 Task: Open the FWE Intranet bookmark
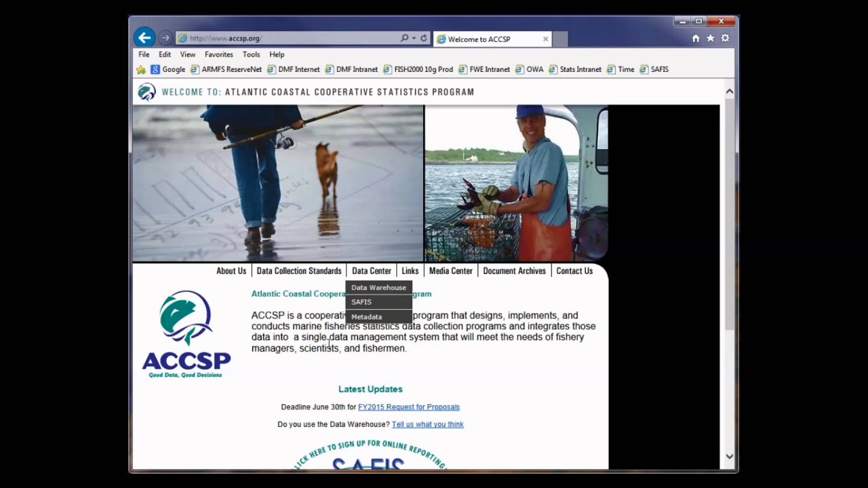484,69
